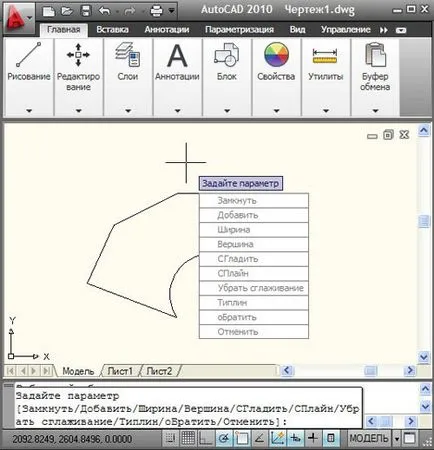434x450 pixels.
Task: Switch to the Лист1 layout tab
Action: (120, 371)
